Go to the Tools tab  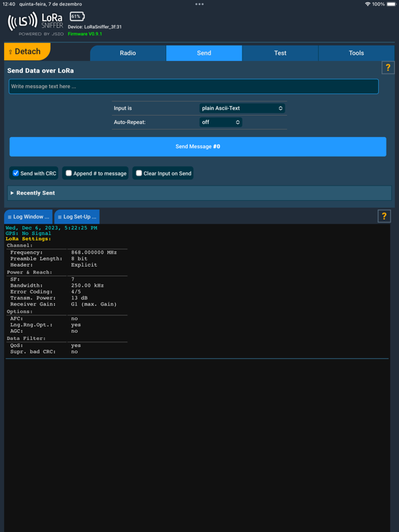356,53
